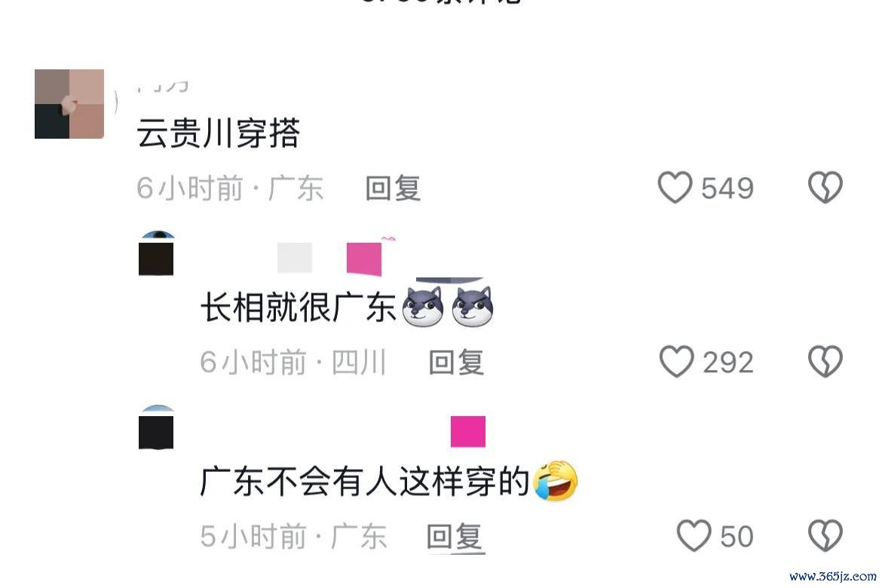Reply to the 长相就很广东 comment
This screenshot has height=588, width=882.
(x=456, y=362)
